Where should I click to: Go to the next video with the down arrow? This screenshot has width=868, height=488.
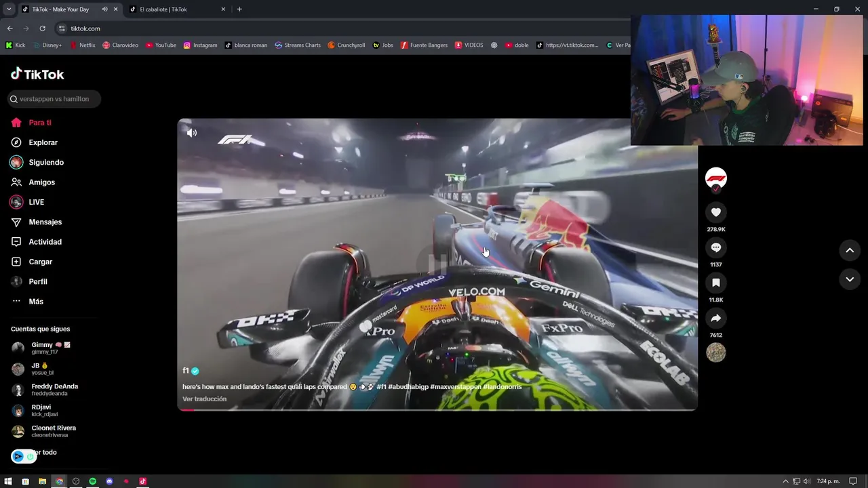tap(849, 279)
